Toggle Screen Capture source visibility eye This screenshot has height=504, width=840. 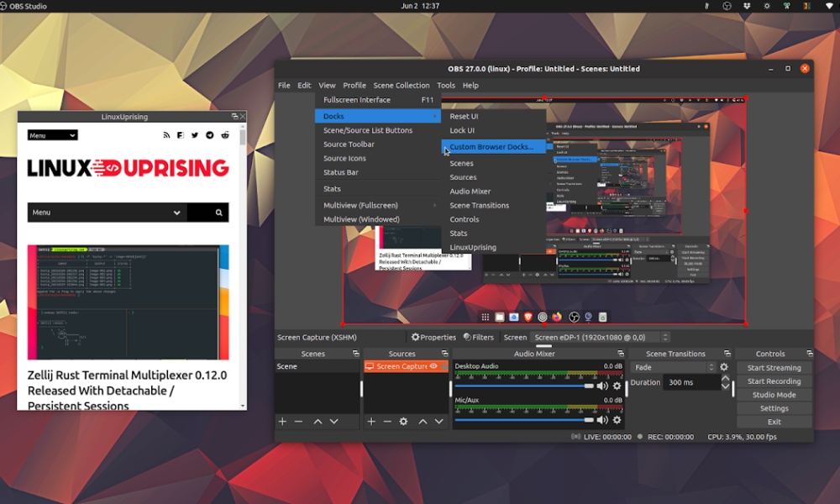tap(433, 365)
